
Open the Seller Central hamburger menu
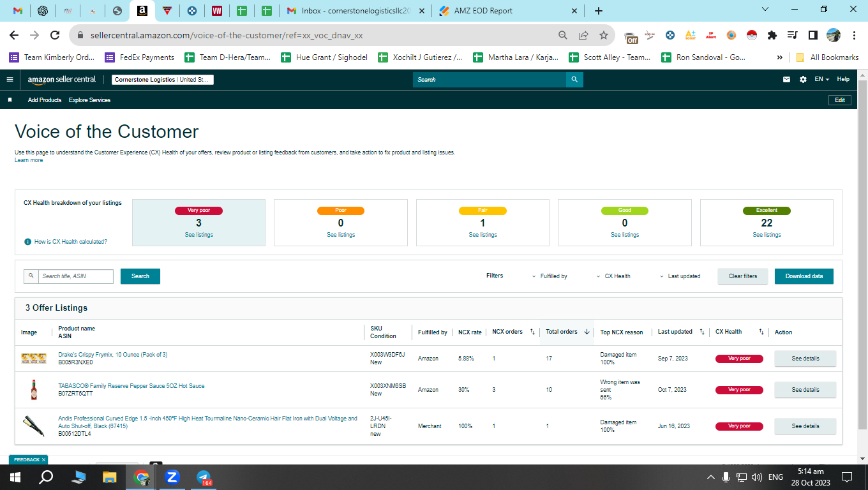10,80
